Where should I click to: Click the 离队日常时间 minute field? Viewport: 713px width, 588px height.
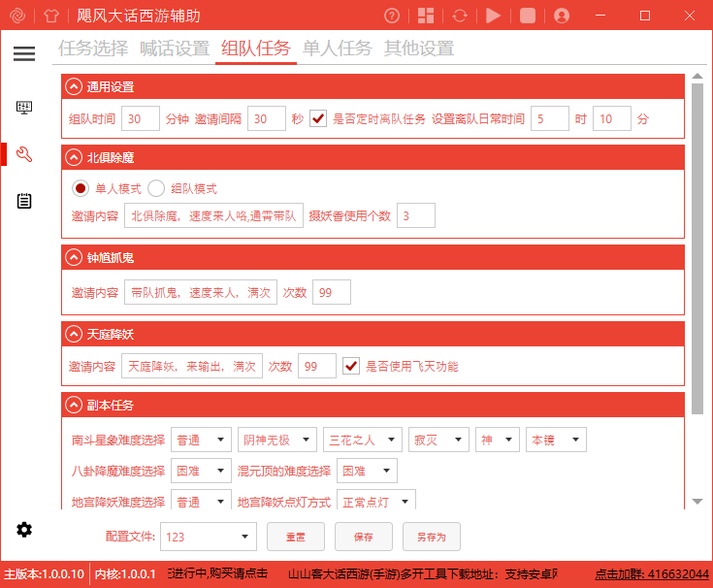click(x=612, y=118)
